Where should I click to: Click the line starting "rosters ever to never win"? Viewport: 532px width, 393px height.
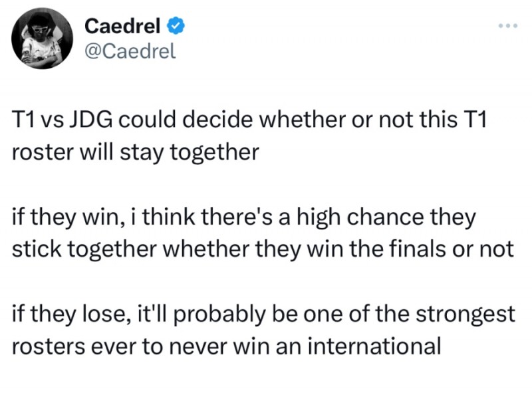(227, 344)
